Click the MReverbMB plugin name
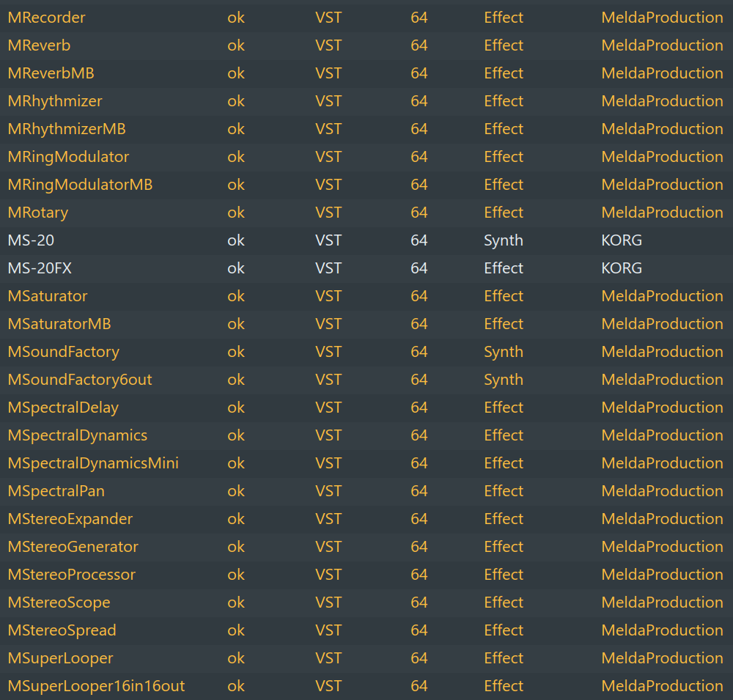733x700 pixels. tap(51, 73)
